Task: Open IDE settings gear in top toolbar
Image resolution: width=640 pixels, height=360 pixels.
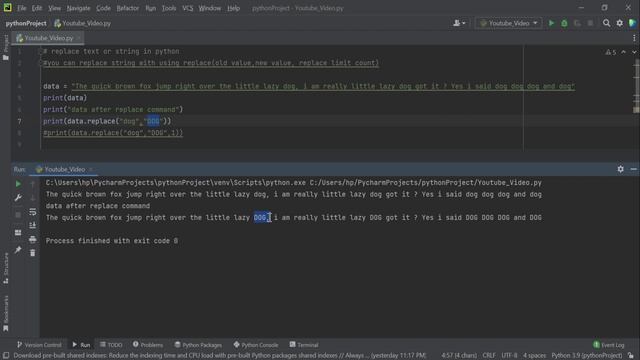Action: tap(620, 23)
